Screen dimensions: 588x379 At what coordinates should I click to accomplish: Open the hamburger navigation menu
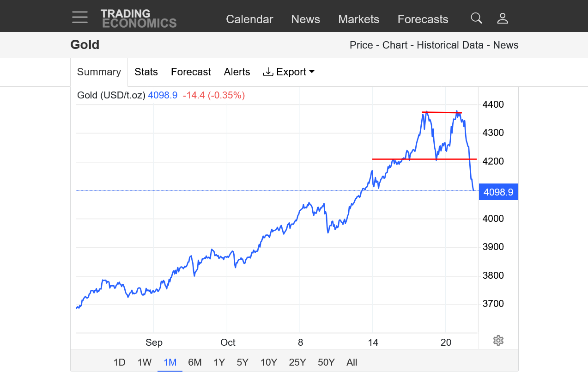(80, 18)
